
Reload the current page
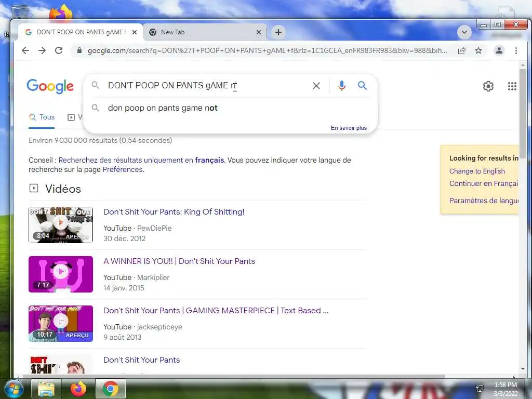[x=59, y=50]
